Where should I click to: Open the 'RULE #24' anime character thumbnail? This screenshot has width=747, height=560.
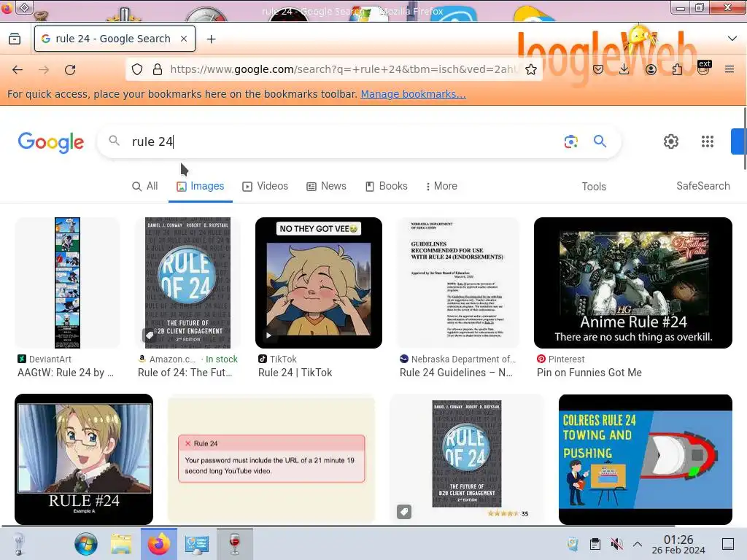tap(84, 459)
